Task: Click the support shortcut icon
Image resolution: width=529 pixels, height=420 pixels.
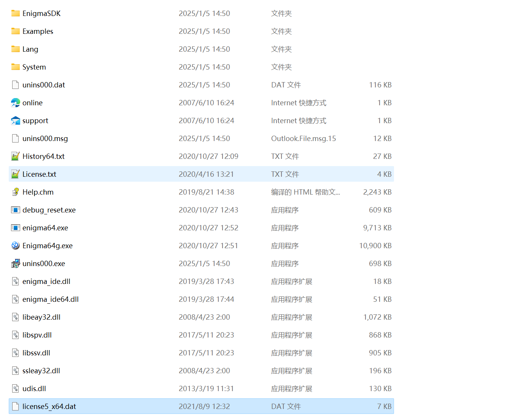Action: [15, 120]
